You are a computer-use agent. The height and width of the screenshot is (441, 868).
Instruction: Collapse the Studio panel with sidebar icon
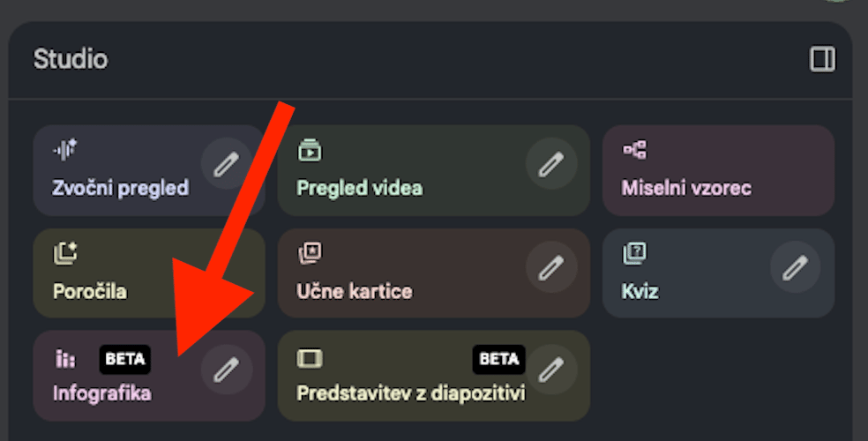click(822, 60)
